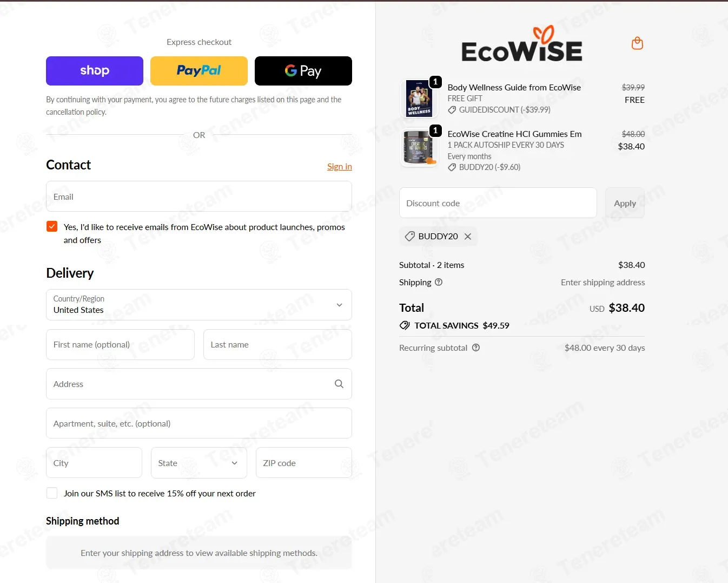
Task: Enable the SMS list 15% off checkbox
Action: [x=52, y=493]
